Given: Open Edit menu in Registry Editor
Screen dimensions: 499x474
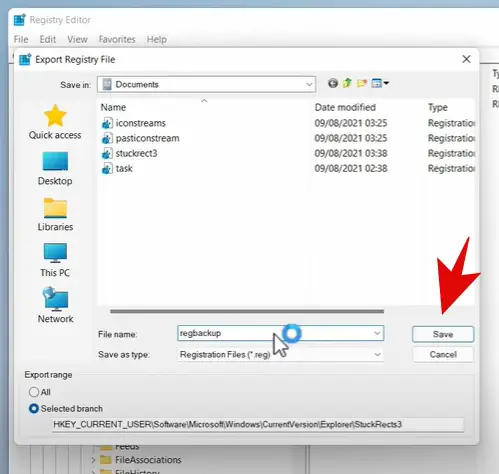Looking at the screenshot, I should 48,39.
